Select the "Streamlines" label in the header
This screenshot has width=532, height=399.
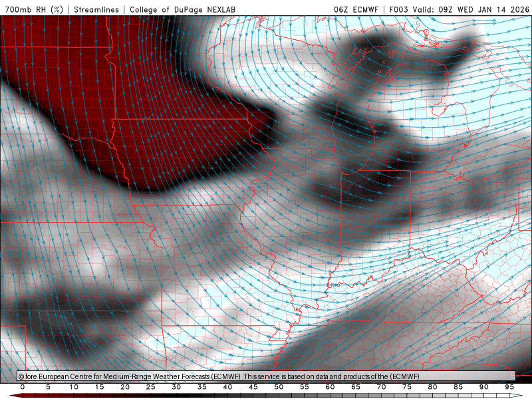[x=96, y=9]
